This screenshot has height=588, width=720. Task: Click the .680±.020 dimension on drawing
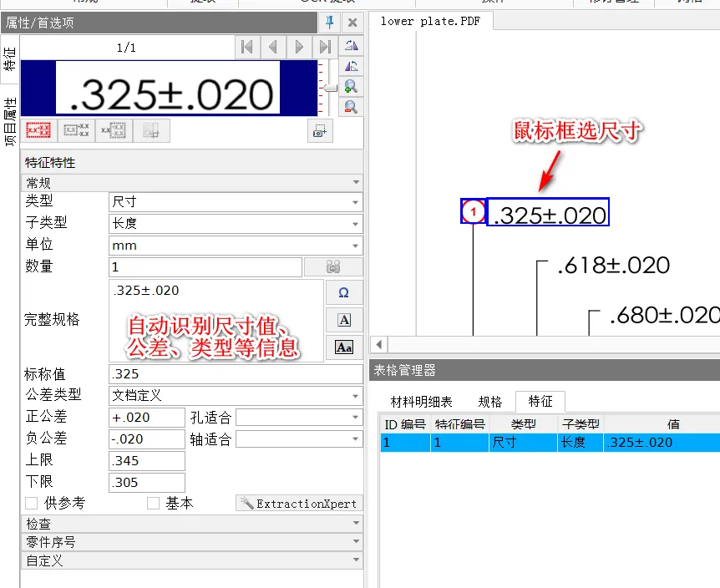[664, 316]
